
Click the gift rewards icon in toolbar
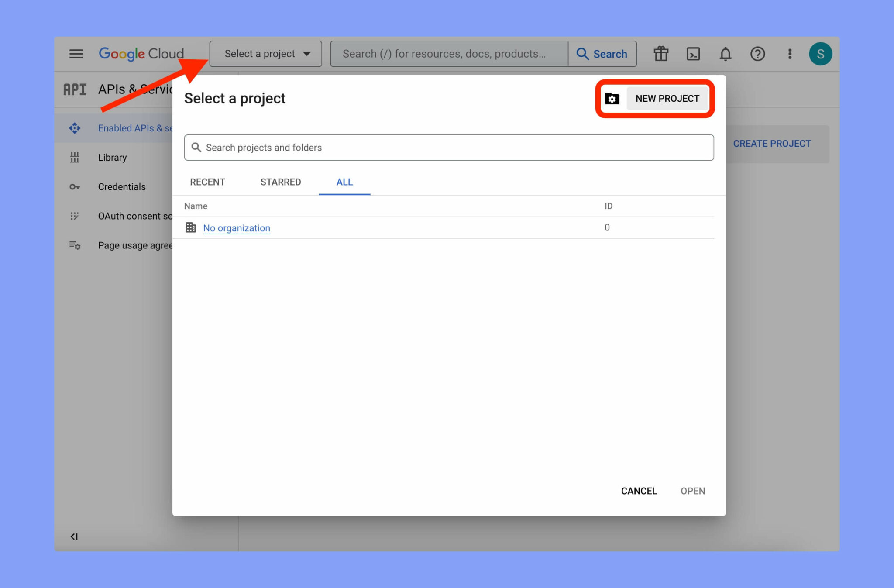660,54
